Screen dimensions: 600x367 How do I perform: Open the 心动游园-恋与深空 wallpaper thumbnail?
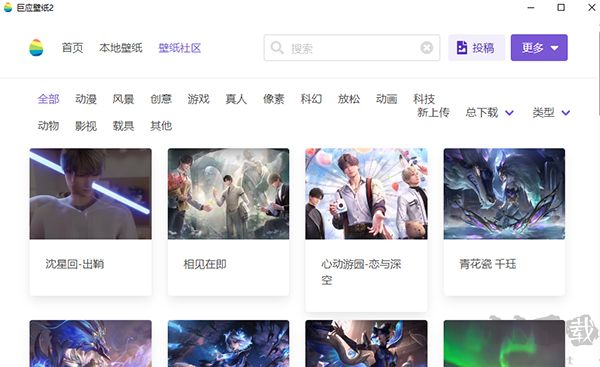click(366, 194)
